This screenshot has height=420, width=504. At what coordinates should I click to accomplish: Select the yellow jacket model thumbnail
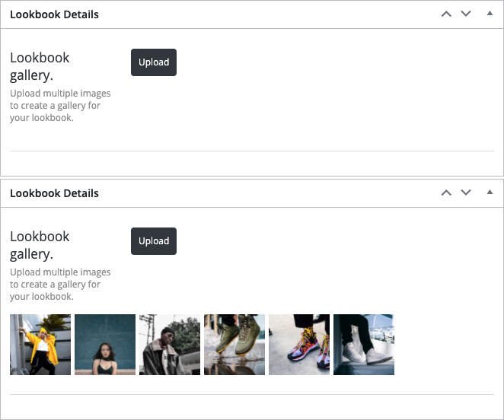point(40,345)
